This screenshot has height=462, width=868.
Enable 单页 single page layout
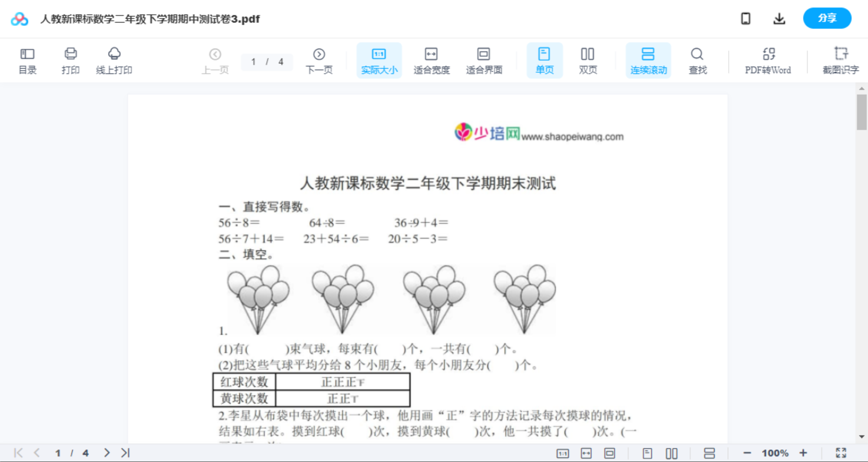click(544, 60)
